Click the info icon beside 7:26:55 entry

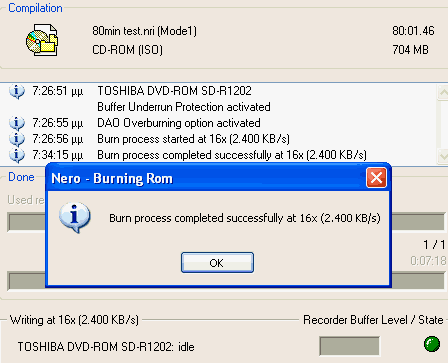[17, 123]
